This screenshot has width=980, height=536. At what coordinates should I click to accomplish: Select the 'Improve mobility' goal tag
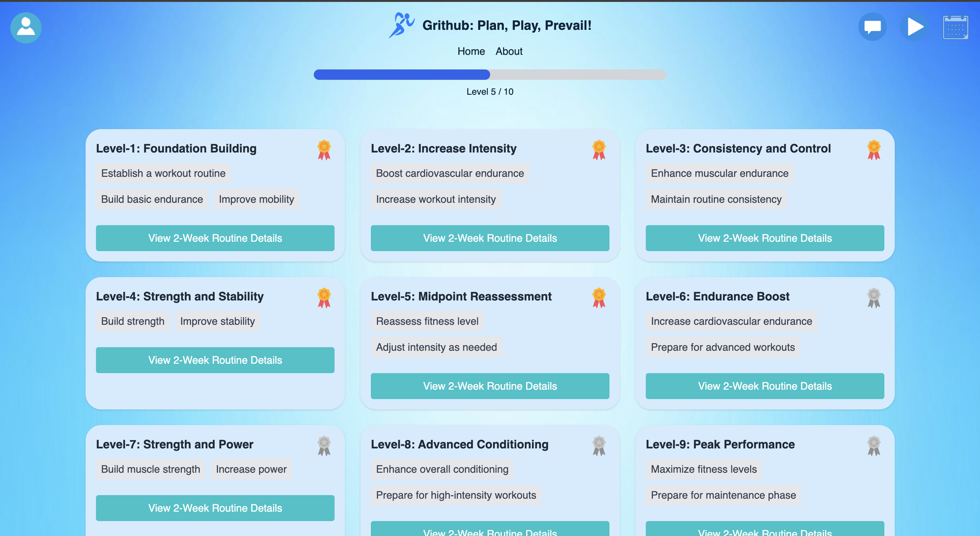pos(256,199)
